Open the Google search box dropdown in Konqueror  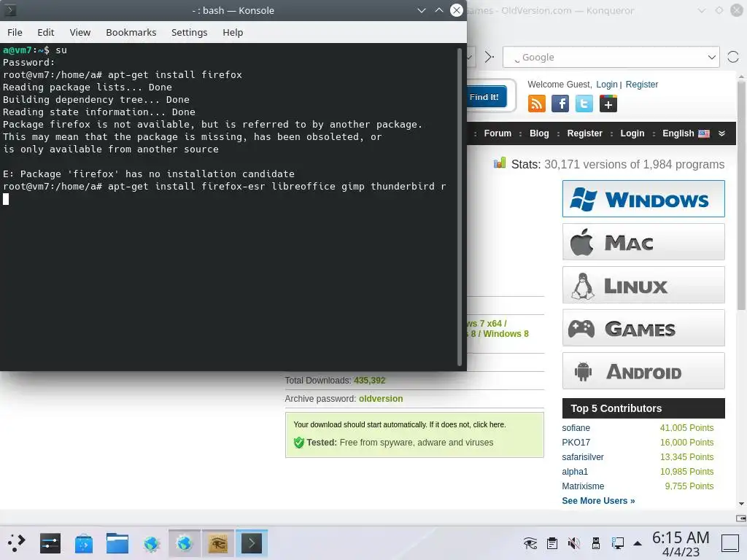tap(712, 57)
